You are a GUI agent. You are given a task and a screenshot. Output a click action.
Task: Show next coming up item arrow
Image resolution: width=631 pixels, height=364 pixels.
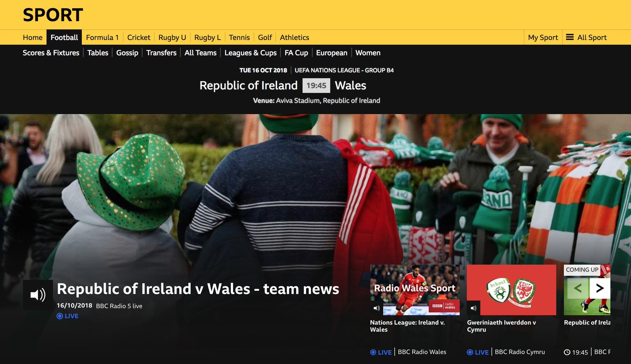click(x=600, y=288)
